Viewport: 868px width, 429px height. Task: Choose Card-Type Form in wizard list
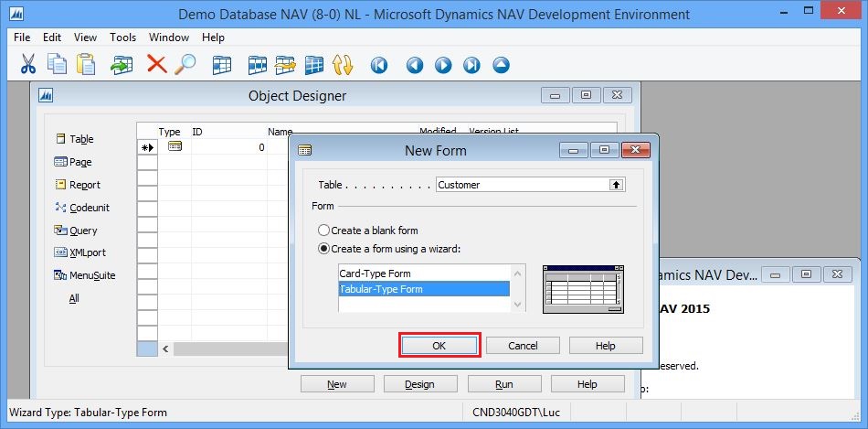[x=424, y=273]
